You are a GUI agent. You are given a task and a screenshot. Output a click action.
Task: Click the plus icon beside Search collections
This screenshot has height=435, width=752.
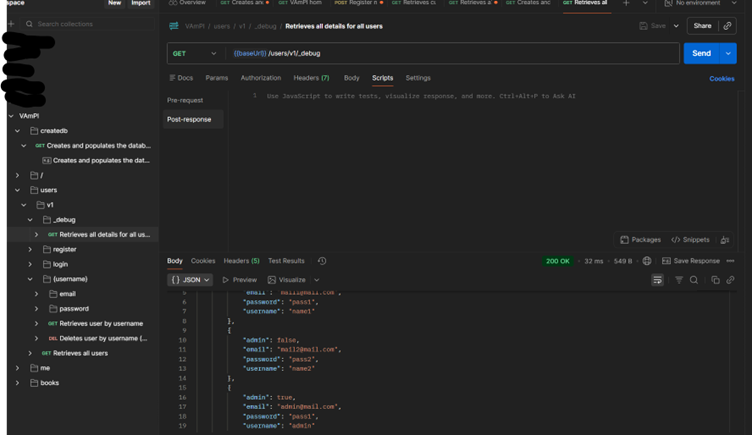[x=11, y=24]
